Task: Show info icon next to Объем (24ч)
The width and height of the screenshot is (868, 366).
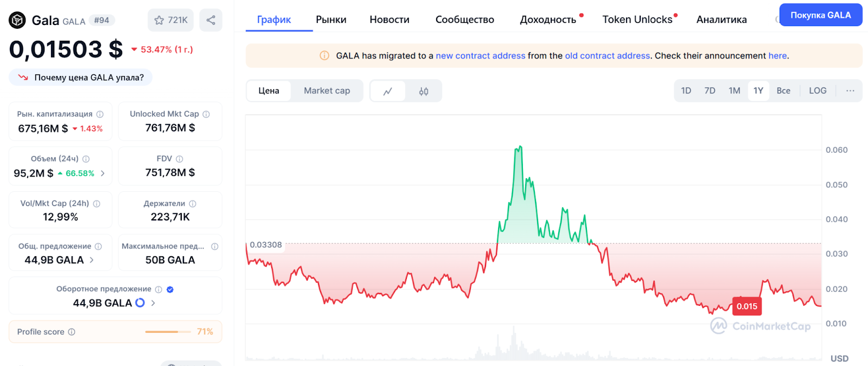Action: (86, 159)
